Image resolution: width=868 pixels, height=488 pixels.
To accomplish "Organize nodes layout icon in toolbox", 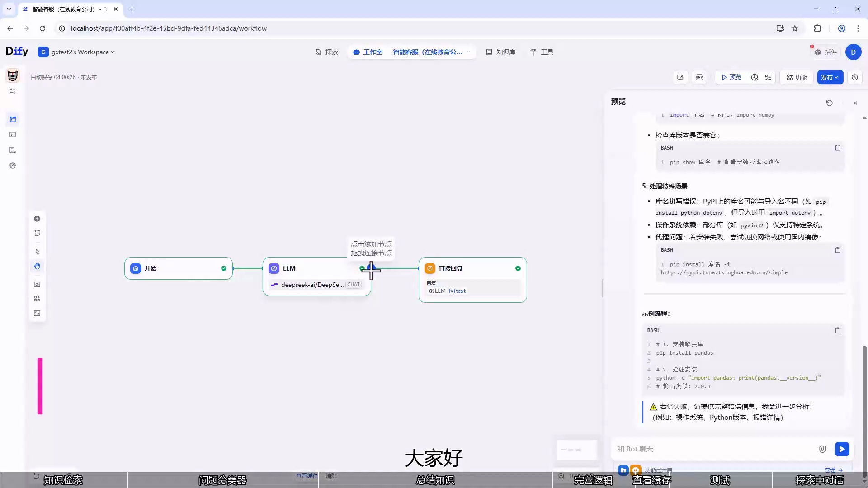I will tap(37, 299).
